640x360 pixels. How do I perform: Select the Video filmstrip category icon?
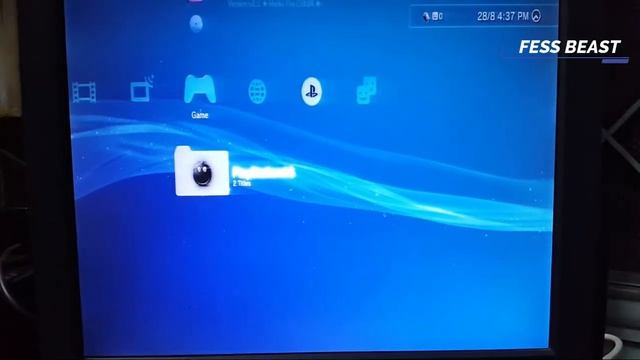(84, 92)
